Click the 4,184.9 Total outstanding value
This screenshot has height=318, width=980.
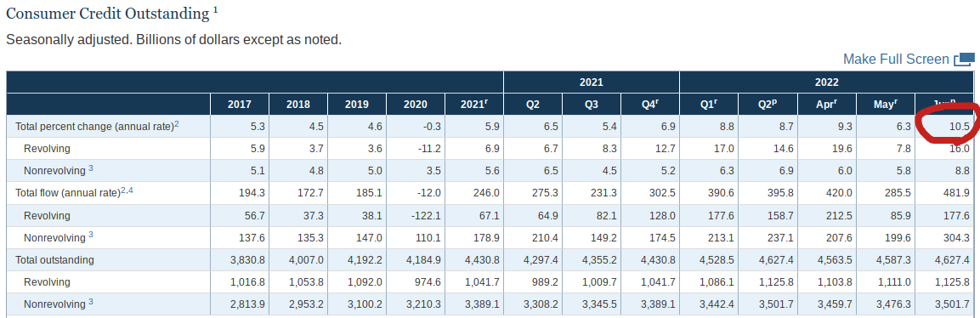(424, 260)
